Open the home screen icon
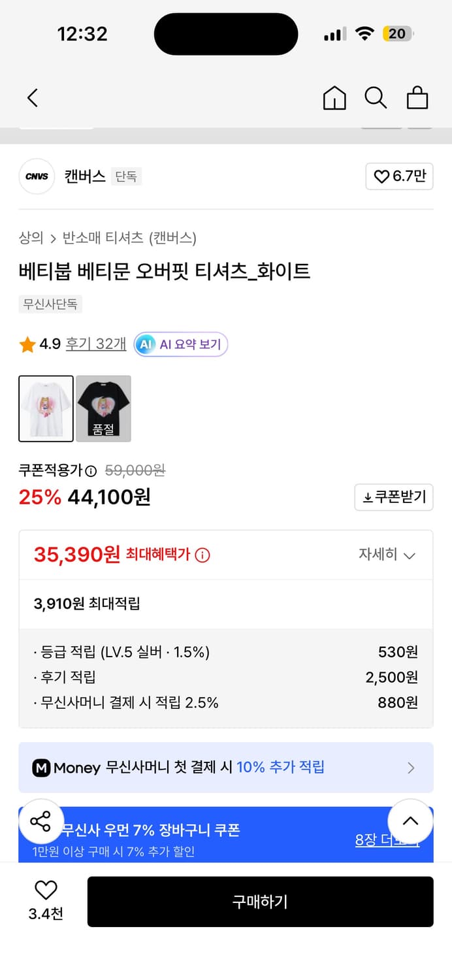This screenshot has height=980, width=452. 334,98
